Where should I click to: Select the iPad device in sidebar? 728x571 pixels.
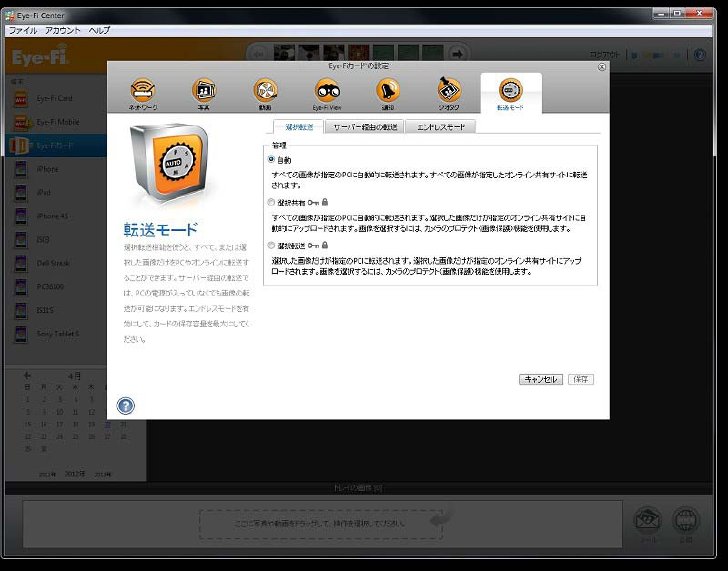click(56, 193)
